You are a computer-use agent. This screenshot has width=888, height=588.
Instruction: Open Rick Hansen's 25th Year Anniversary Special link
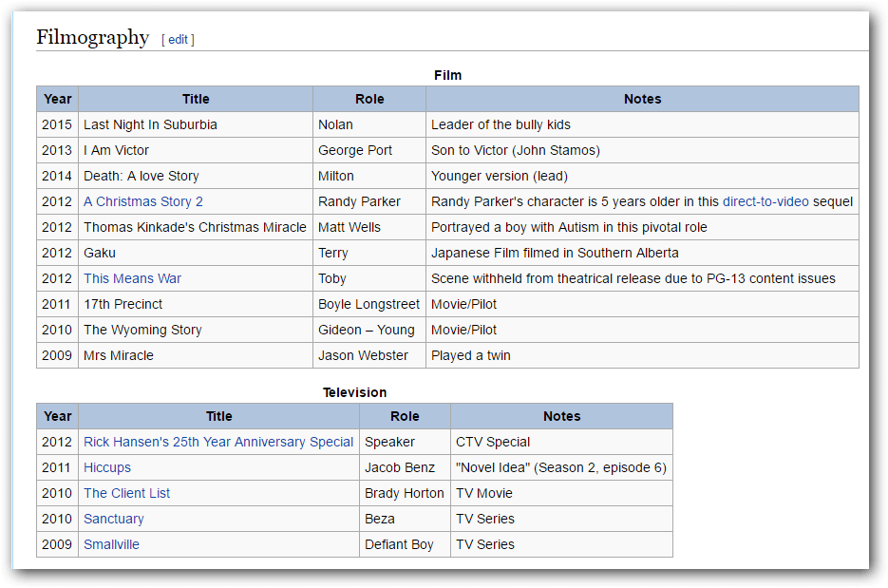click(x=218, y=442)
